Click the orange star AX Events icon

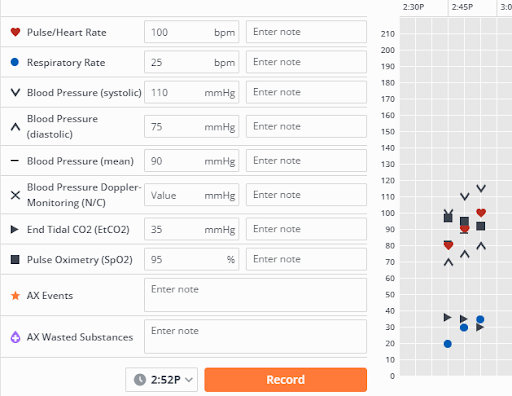click(15, 296)
